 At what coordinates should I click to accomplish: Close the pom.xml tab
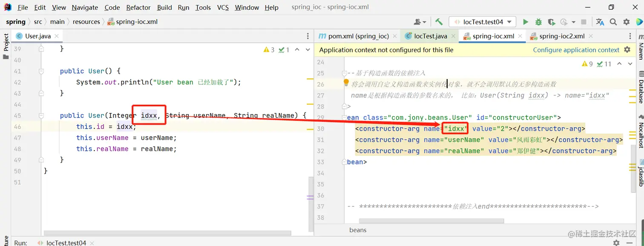coord(395,36)
